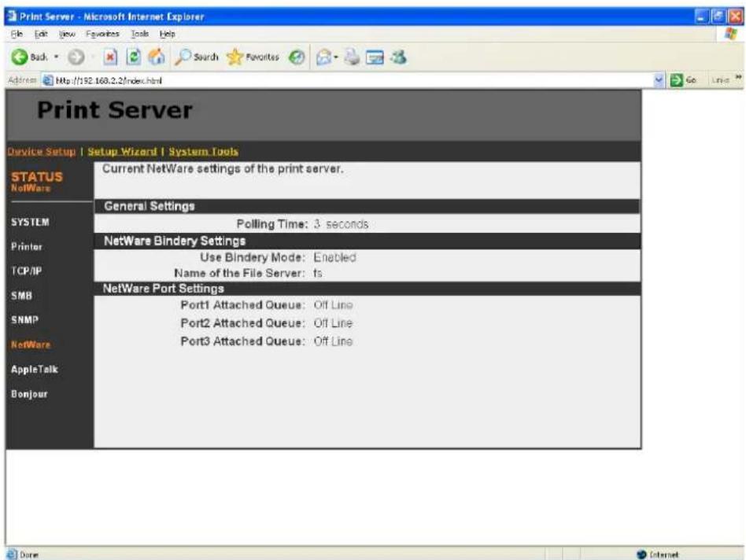The image size is (746, 560).
Task: Click the page icon in address bar
Action: coord(47,80)
